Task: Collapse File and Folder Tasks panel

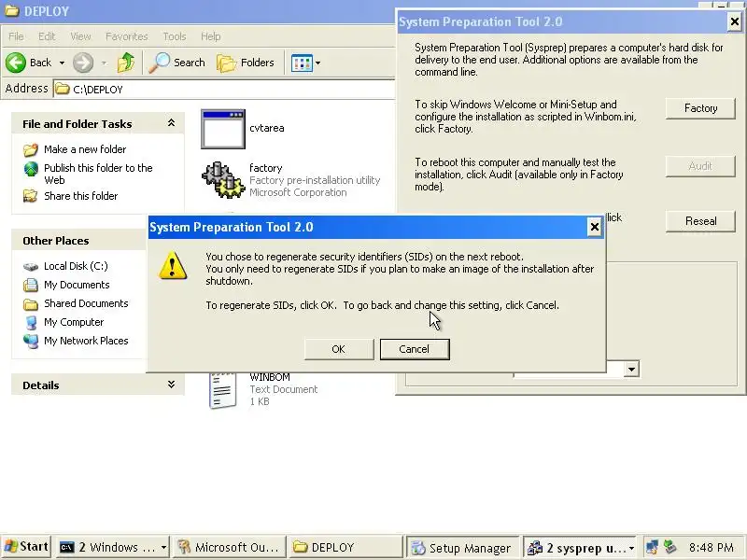Action: (x=171, y=123)
